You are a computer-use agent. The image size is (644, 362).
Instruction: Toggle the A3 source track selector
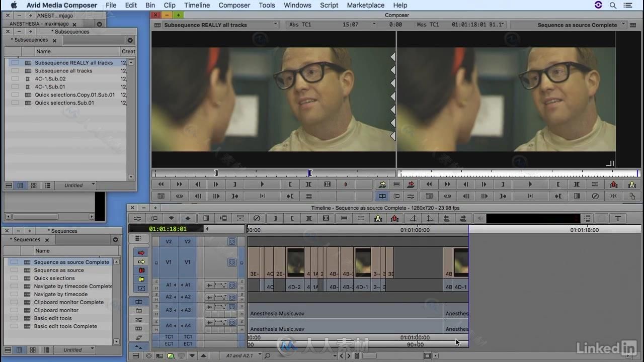169,310
